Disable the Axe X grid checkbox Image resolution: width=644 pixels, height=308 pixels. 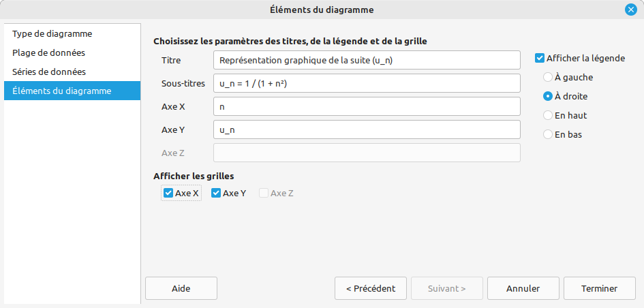(x=168, y=194)
